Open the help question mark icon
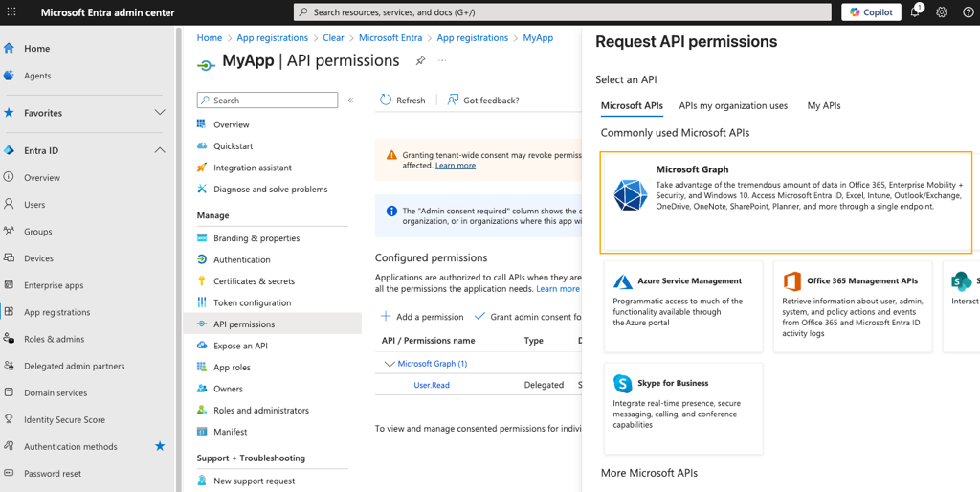This screenshot has width=980, height=492. point(969,12)
